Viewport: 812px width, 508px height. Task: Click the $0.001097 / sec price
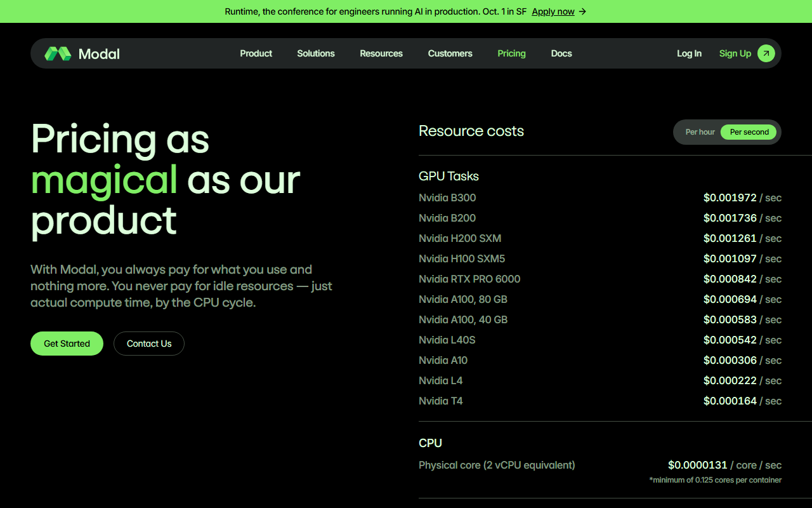coord(742,258)
